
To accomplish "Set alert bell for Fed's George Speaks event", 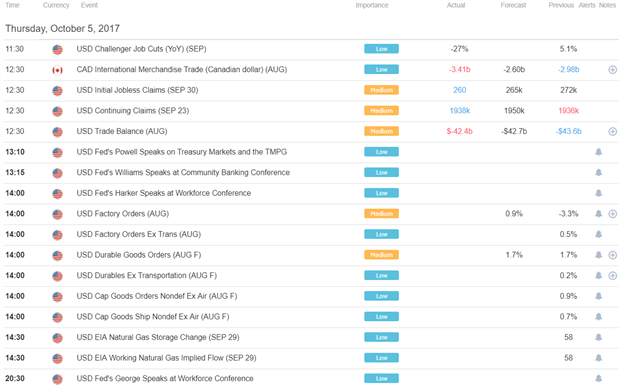I will tap(598, 379).
